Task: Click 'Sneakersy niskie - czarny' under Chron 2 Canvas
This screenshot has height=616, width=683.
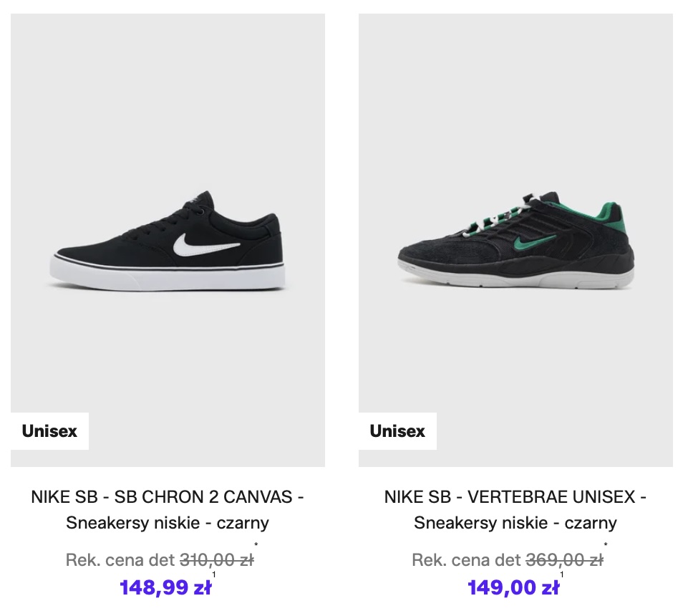Action: coord(168,522)
